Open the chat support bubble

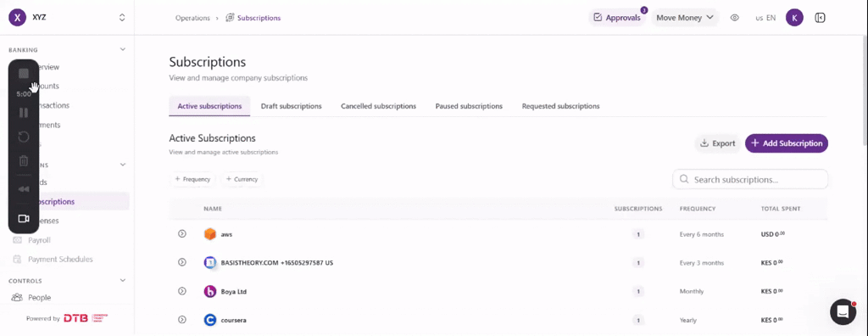coord(843,311)
